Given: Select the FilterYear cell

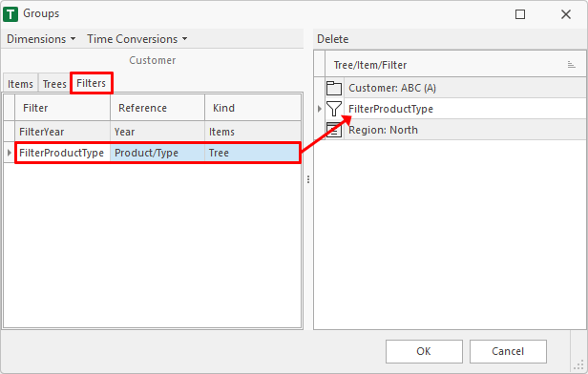Looking at the screenshot, I should click(63, 132).
